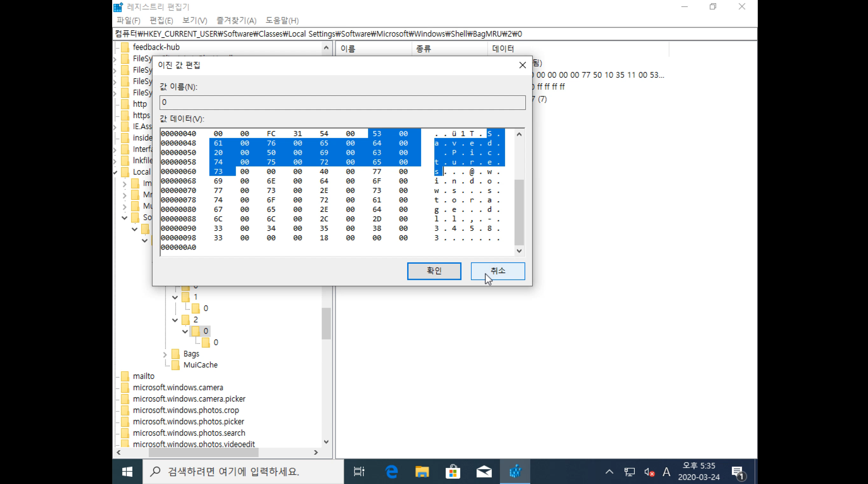The image size is (868, 484).
Task: Open the 파일(F) menu
Action: (x=128, y=20)
